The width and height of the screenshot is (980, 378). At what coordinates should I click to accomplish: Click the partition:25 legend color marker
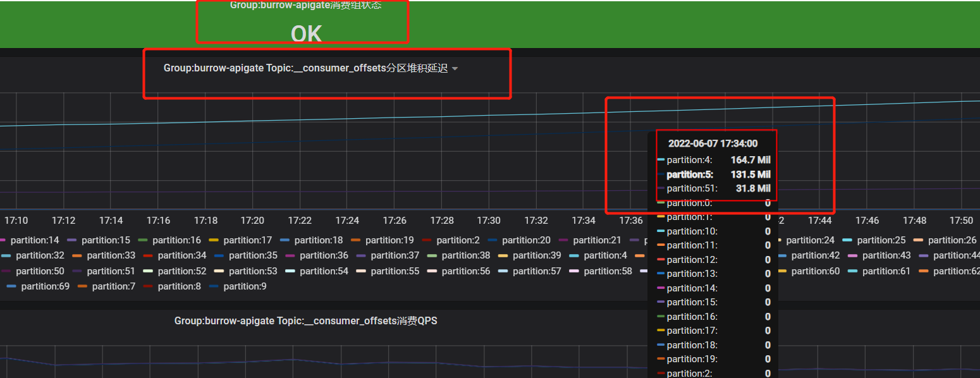(x=847, y=240)
